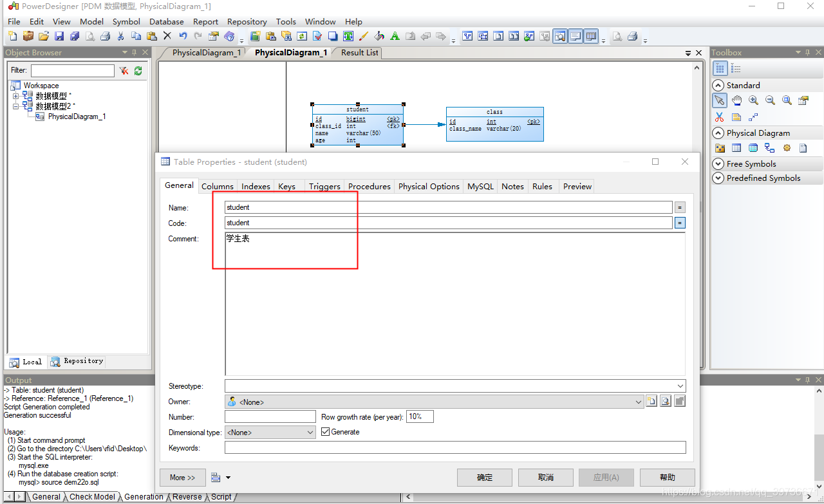Click the 帮助 button
Image resolution: width=824 pixels, height=504 pixels.
[x=668, y=477]
